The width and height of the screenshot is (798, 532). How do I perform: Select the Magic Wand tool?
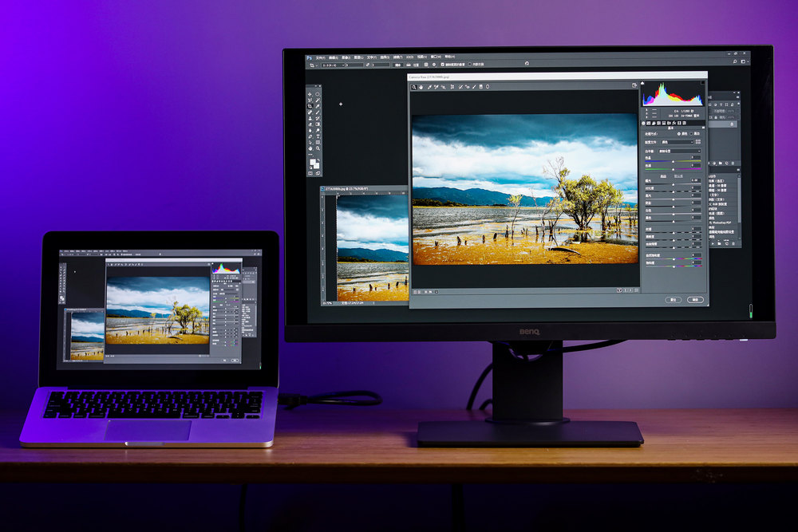click(x=318, y=100)
